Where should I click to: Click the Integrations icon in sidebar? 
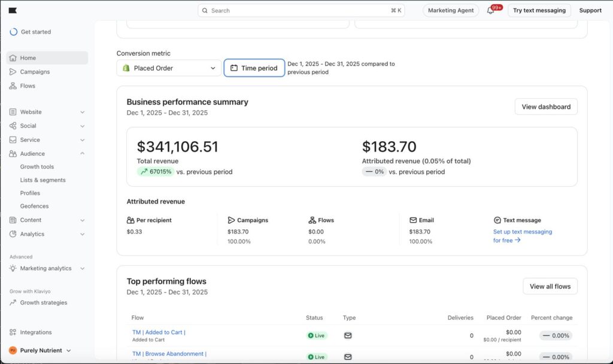(x=13, y=332)
